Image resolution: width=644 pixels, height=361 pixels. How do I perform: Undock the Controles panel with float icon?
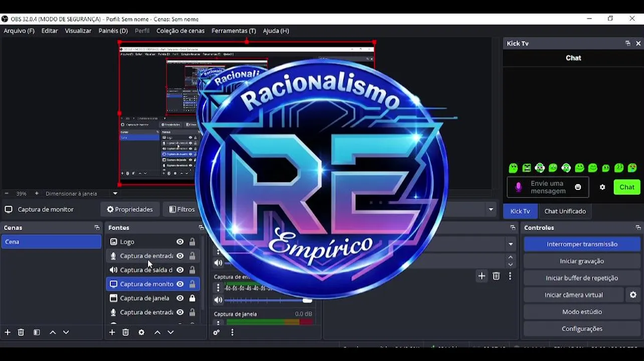click(638, 228)
